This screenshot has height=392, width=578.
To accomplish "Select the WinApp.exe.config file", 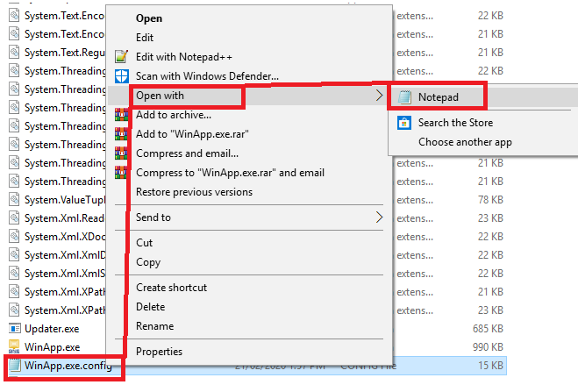I will point(67,366).
